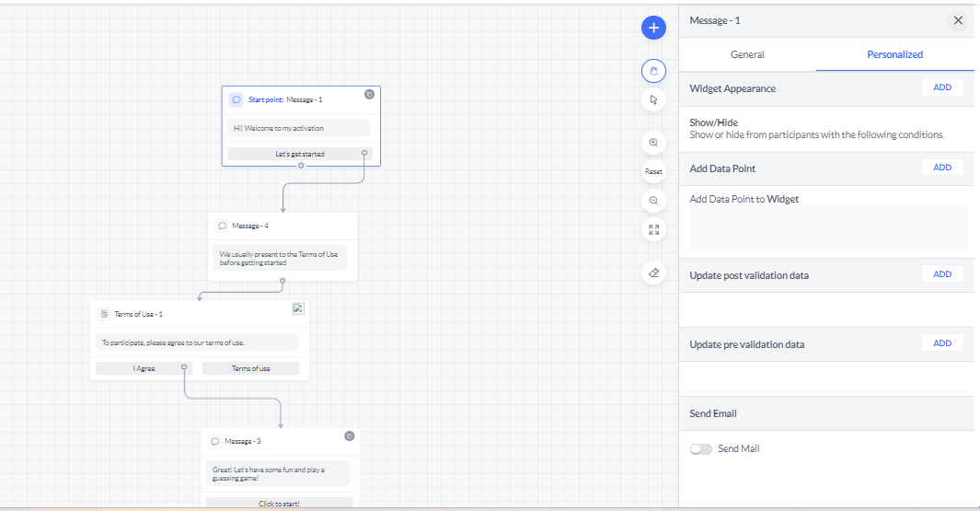Open the Personalized tab
This screenshot has width=980, height=511.
tap(894, 55)
